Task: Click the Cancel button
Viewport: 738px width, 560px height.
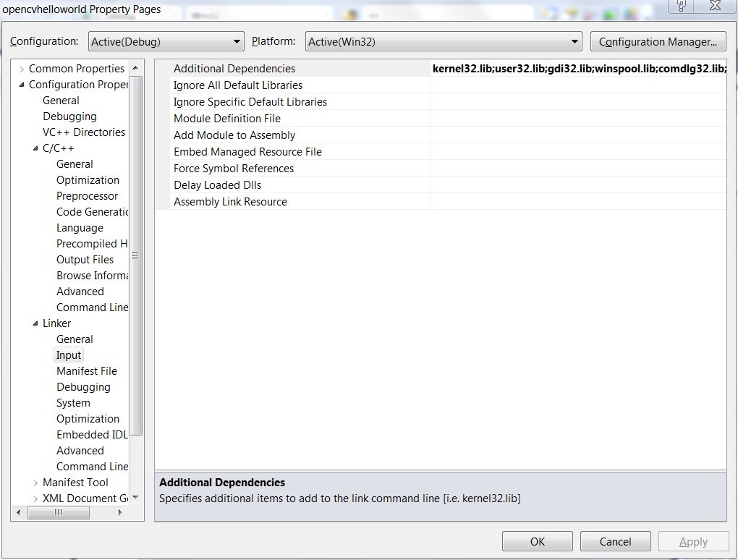Action: [x=615, y=540]
